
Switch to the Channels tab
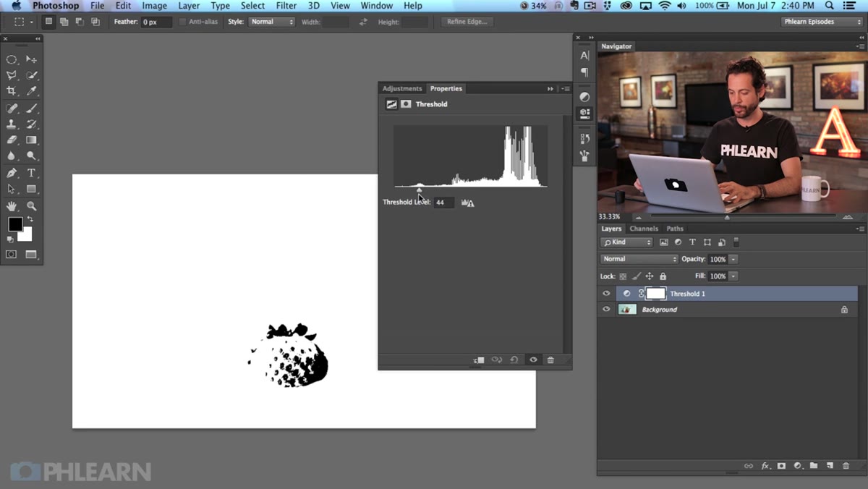(644, 229)
